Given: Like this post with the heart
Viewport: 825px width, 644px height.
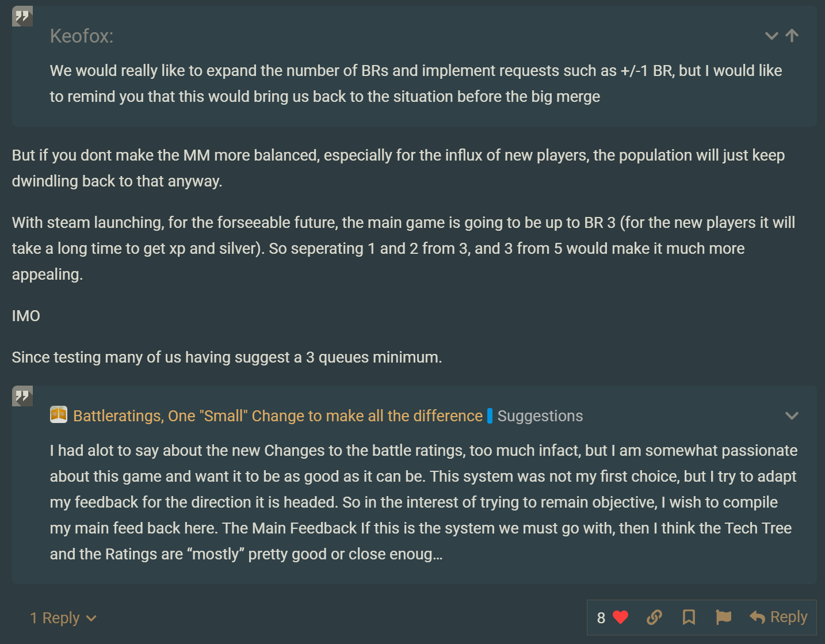Looking at the screenshot, I should (x=620, y=618).
